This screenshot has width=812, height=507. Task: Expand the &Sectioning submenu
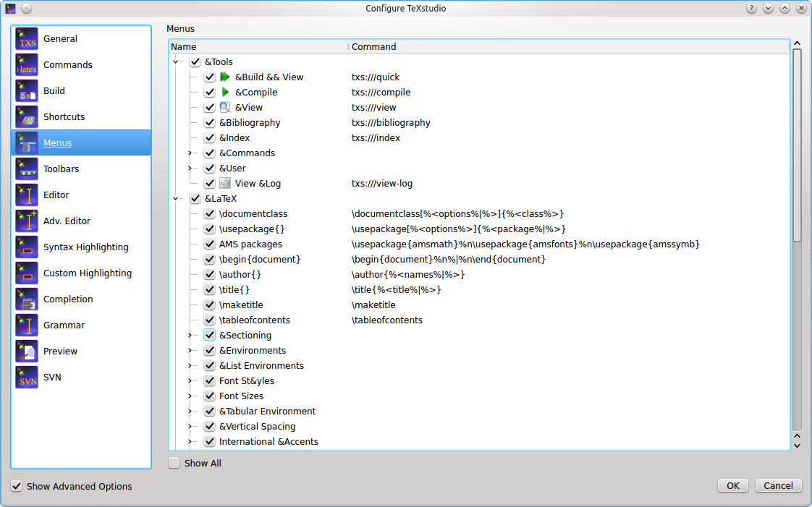click(189, 335)
